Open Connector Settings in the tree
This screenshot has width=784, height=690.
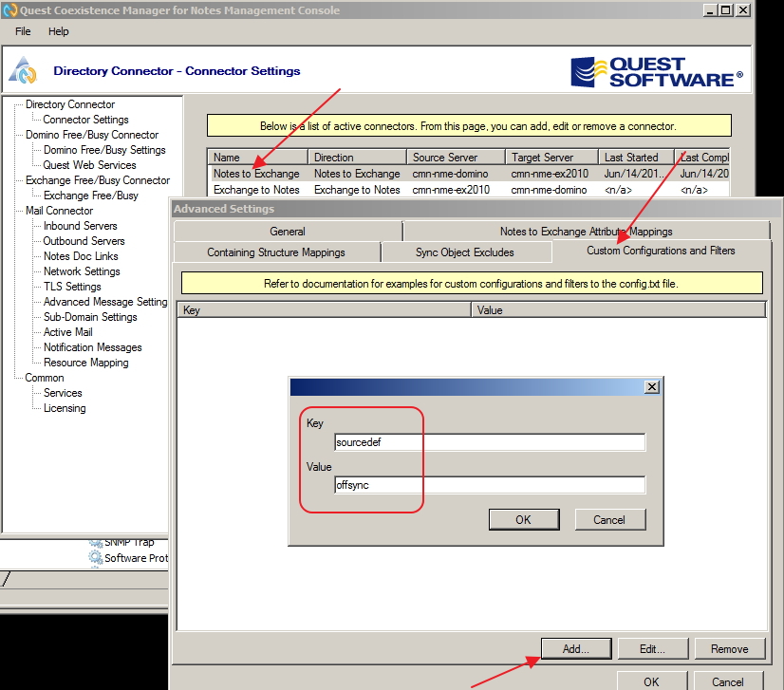click(85, 120)
